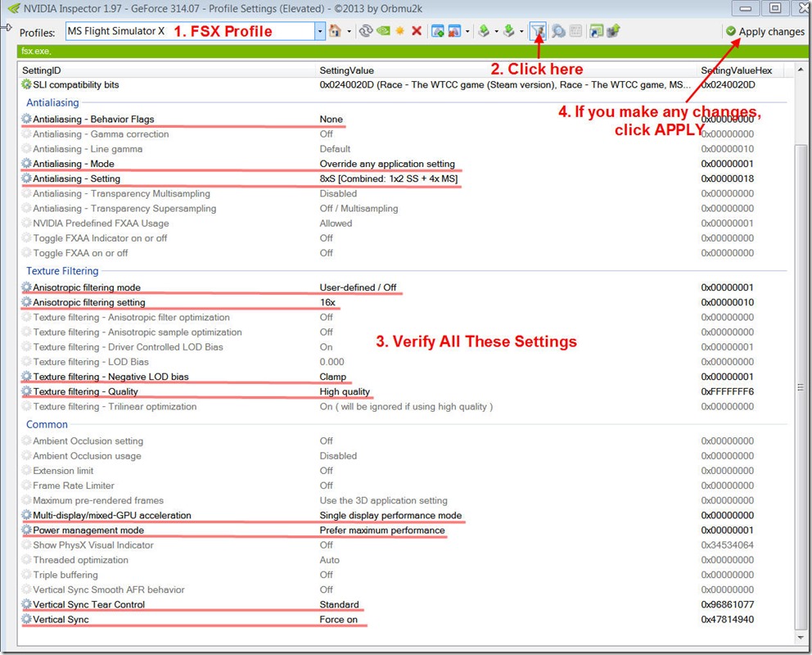Select the '16x' anisotropic filtering value
The width and height of the screenshot is (812, 655).
[x=327, y=302]
